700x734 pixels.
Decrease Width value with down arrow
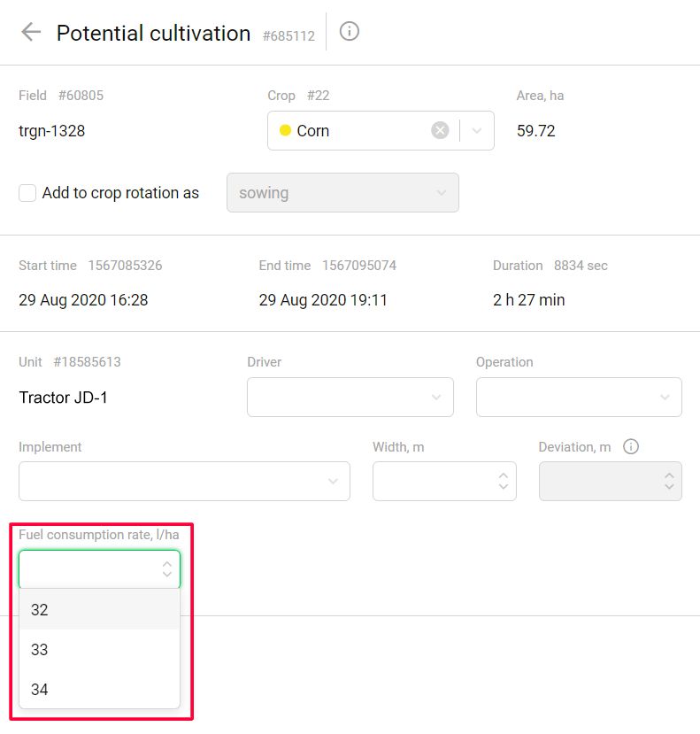click(x=503, y=487)
